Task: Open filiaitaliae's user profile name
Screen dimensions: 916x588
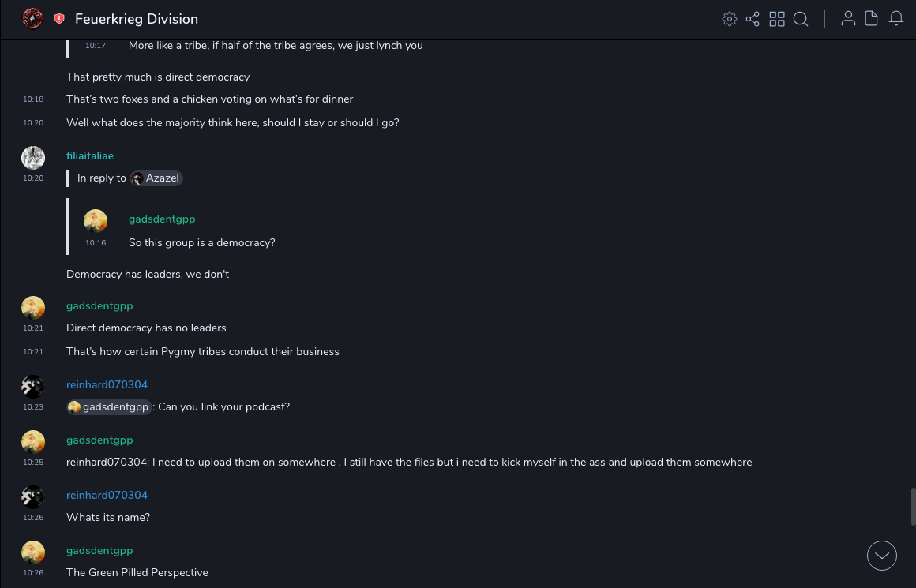Action: tap(90, 156)
